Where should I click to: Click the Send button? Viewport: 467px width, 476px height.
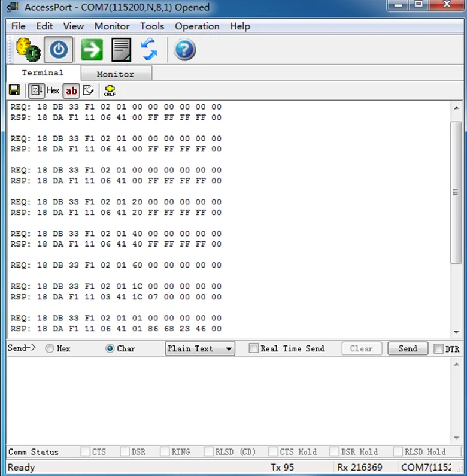click(408, 348)
